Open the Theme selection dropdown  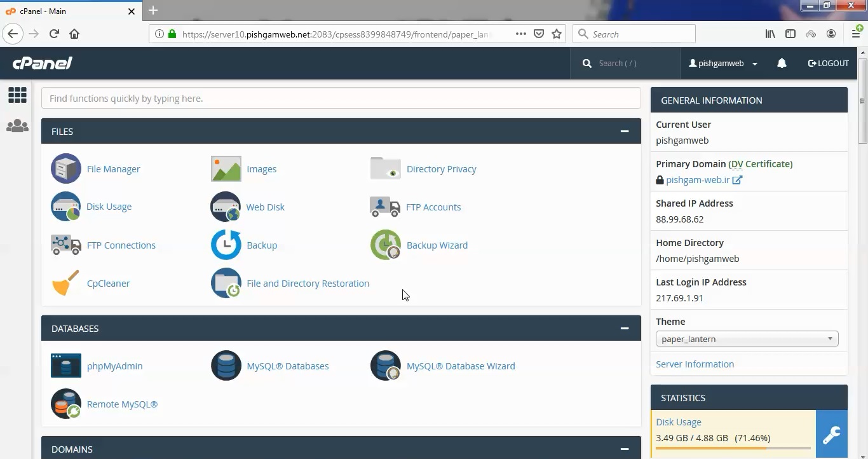click(x=747, y=339)
